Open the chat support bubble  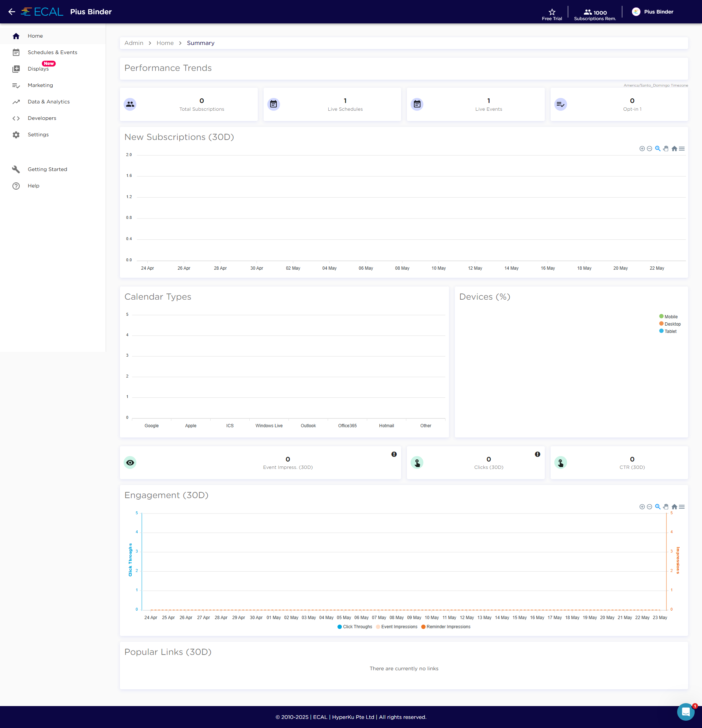pos(685,712)
